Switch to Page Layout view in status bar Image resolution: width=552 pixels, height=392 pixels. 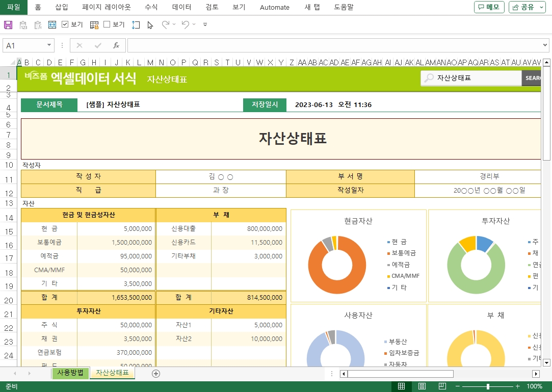tap(422, 386)
